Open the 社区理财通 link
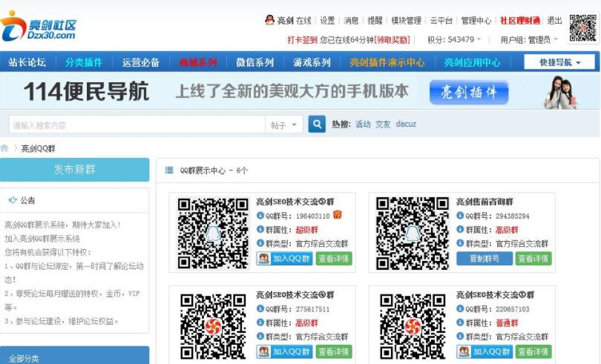601x364 pixels. tap(520, 20)
